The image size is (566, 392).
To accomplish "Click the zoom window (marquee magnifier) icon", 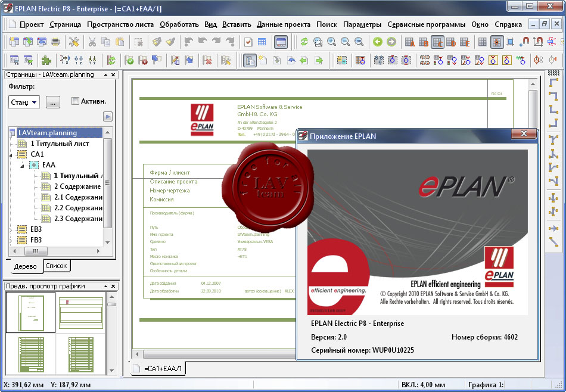I will click(x=318, y=42).
